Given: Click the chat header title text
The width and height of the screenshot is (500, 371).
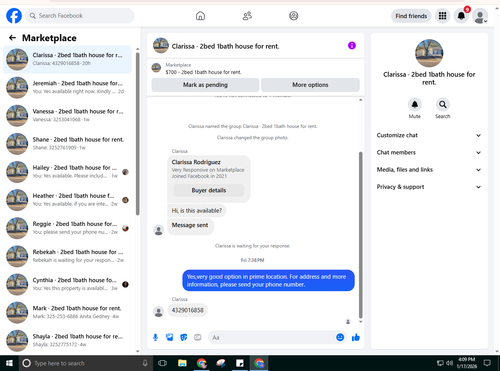Looking at the screenshot, I should tap(225, 46).
